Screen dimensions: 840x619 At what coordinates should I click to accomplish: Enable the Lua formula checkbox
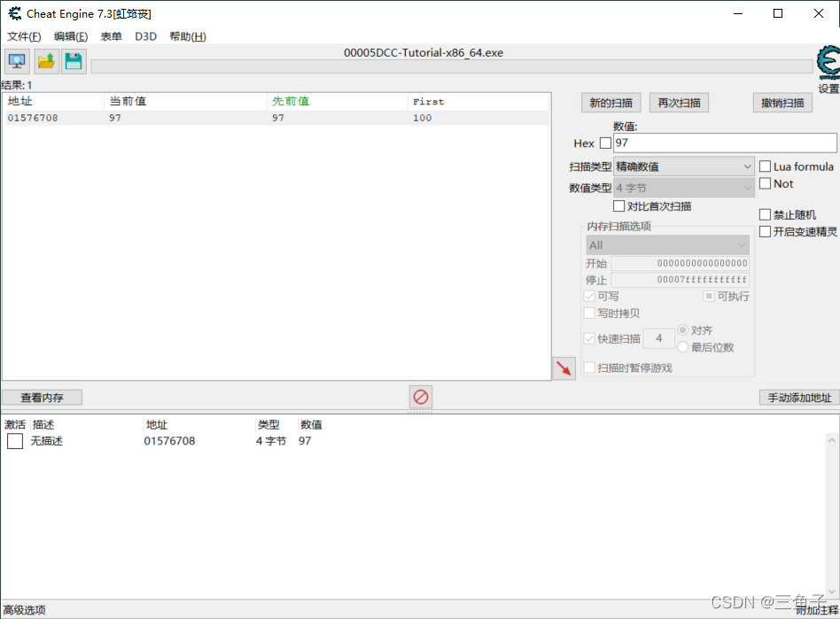coord(765,166)
